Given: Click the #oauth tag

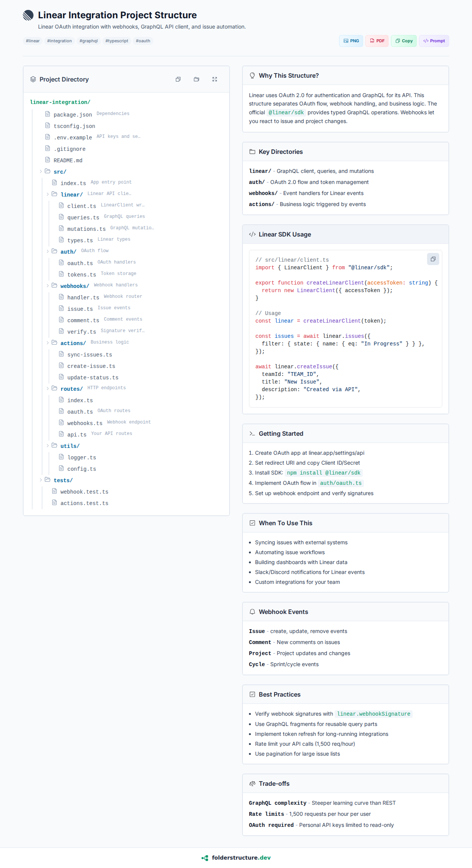Looking at the screenshot, I should [x=143, y=41].
